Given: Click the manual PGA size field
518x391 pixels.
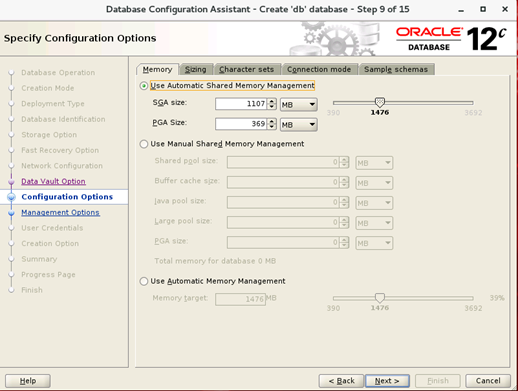Looking at the screenshot, I should click(x=283, y=243).
